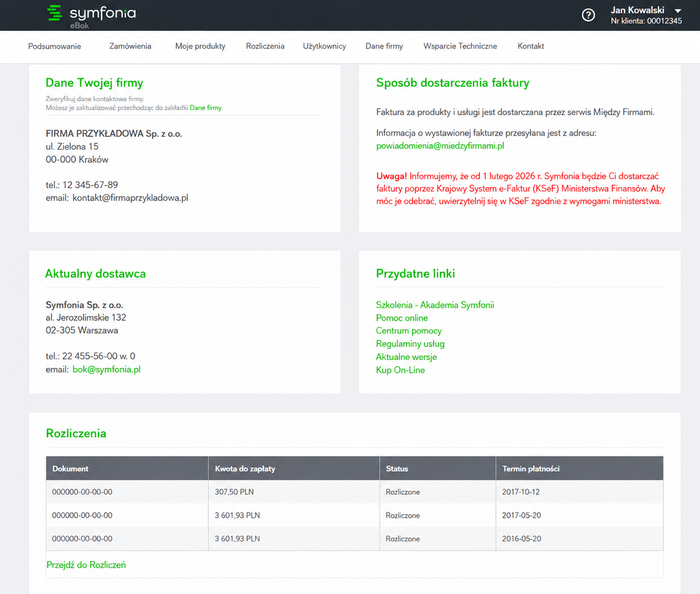Click the Rozliczenia section heading

click(76, 434)
